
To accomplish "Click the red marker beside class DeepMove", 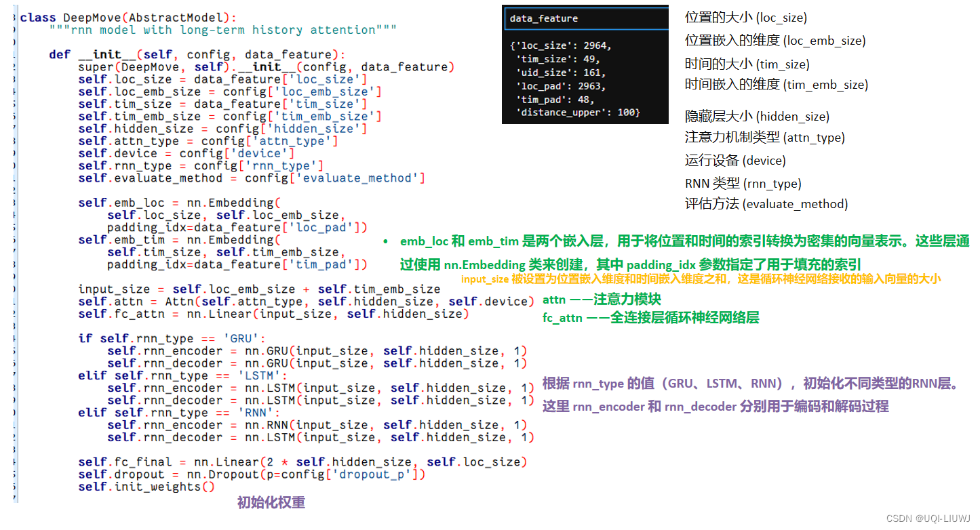I will click(x=15, y=17).
